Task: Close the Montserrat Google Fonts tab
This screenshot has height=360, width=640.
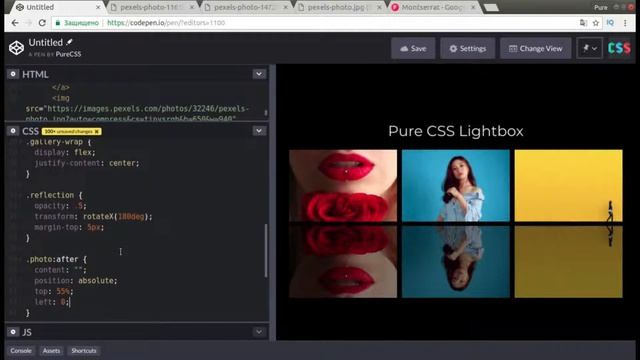Action: point(473,7)
